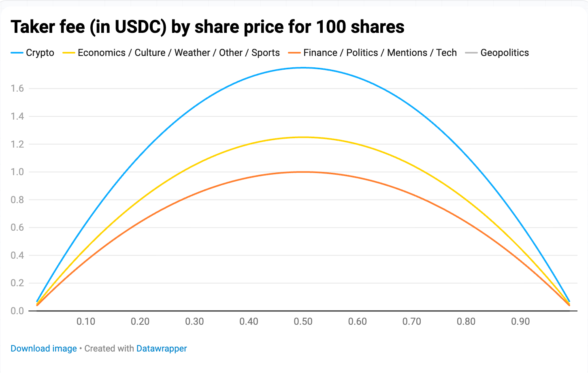Screen dimensions: 588x373
Task: Select the Crypto legend label
Action: click(40, 53)
